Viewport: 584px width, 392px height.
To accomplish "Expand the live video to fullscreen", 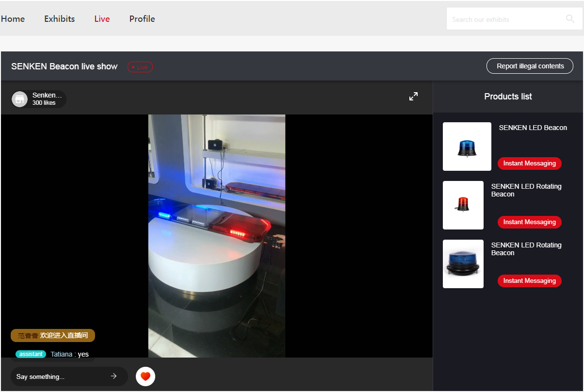I will pyautogui.click(x=413, y=97).
